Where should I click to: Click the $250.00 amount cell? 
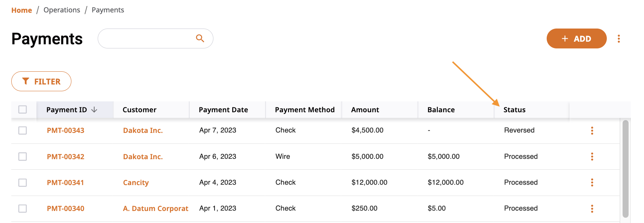click(x=364, y=208)
